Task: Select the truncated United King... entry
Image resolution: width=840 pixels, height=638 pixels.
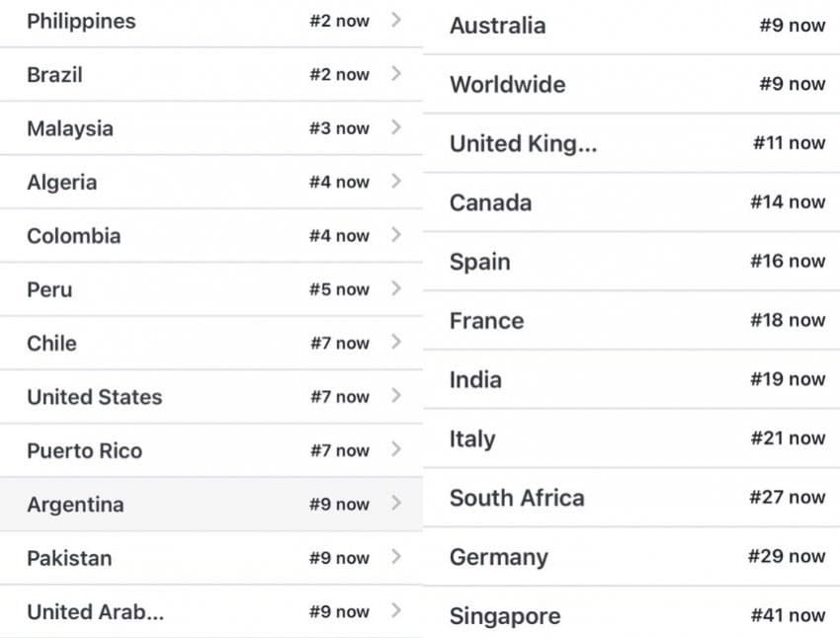Action: coord(523,143)
